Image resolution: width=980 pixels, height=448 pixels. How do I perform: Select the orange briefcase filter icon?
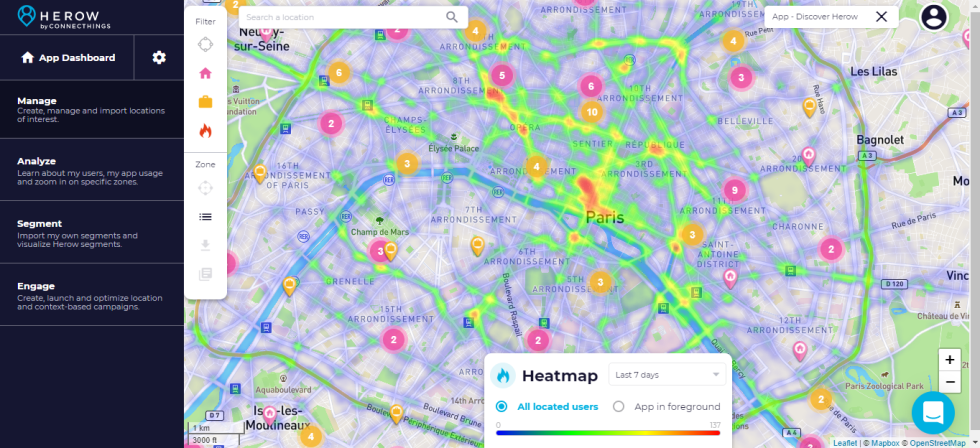(205, 101)
